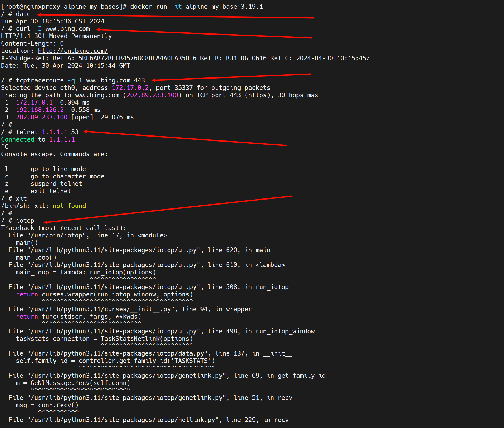Click the 'HTTP/1.1 301 Moved Permanently' line
Viewport: 504px width, 428px height.
coord(56,36)
